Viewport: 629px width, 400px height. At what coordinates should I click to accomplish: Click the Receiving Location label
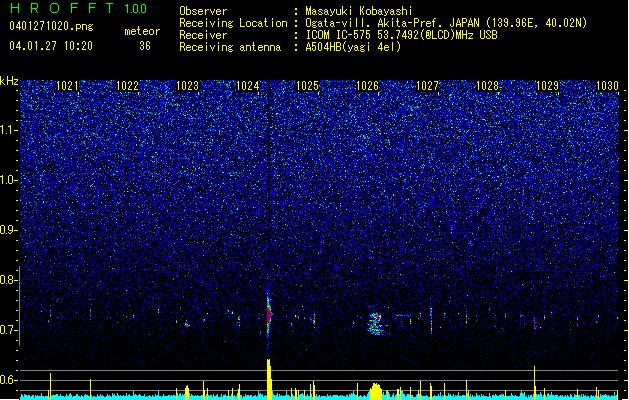233,23
